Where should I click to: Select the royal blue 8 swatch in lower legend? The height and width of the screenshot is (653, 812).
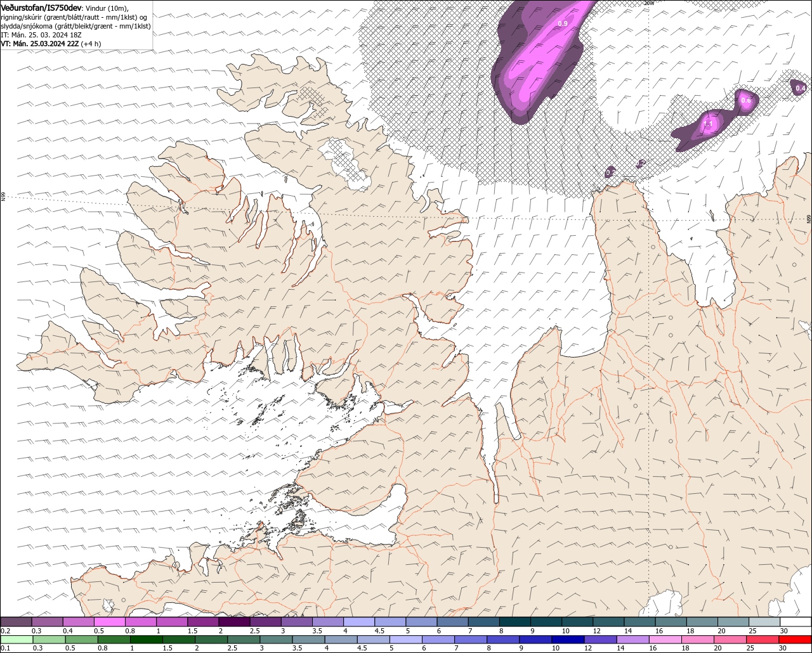(x=504, y=640)
